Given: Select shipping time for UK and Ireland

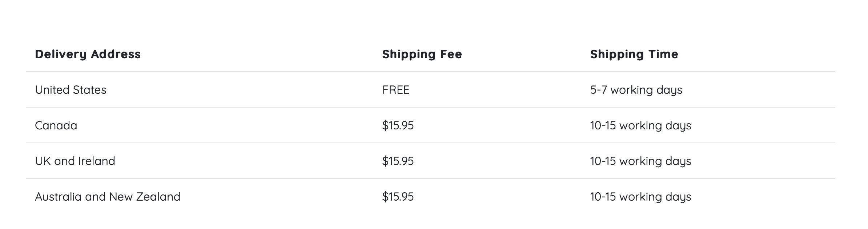Looking at the screenshot, I should [640, 161].
